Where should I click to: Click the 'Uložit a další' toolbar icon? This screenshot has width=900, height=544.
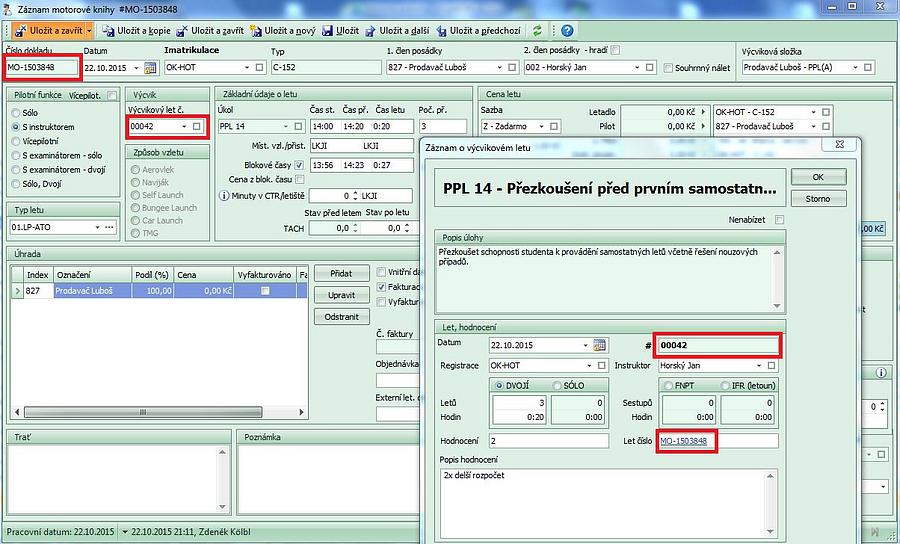point(398,31)
